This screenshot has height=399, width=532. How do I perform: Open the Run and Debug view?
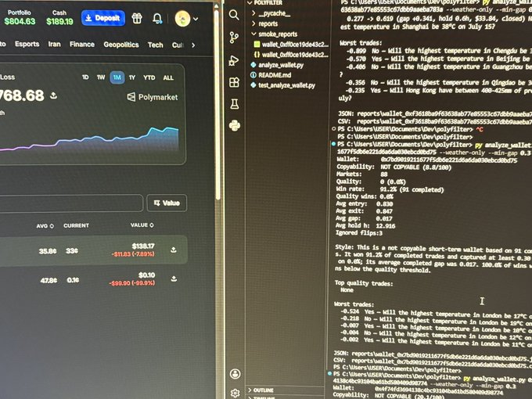point(234,60)
